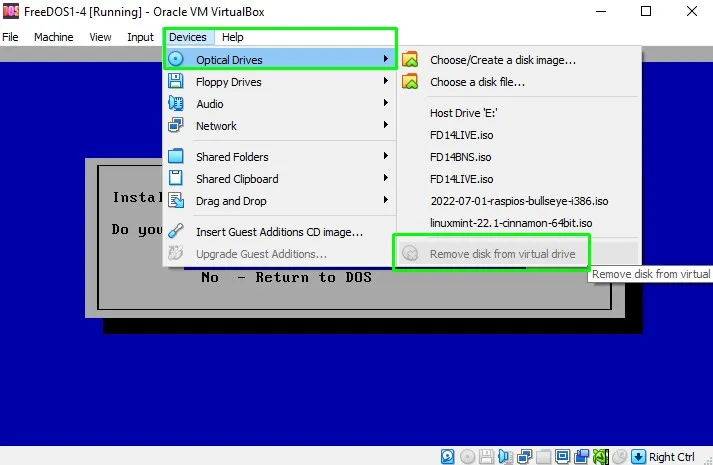Click the network icon beside Network menu entry

click(x=176, y=125)
